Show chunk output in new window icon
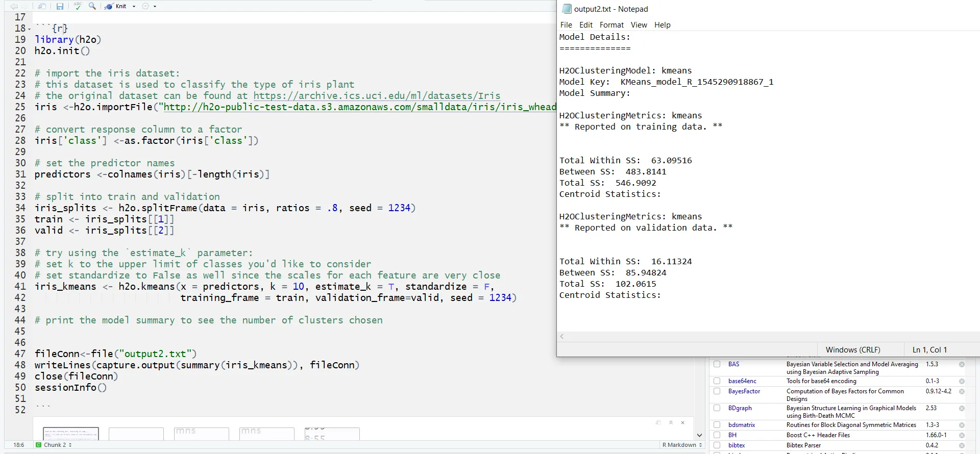980x454 pixels. click(658, 422)
